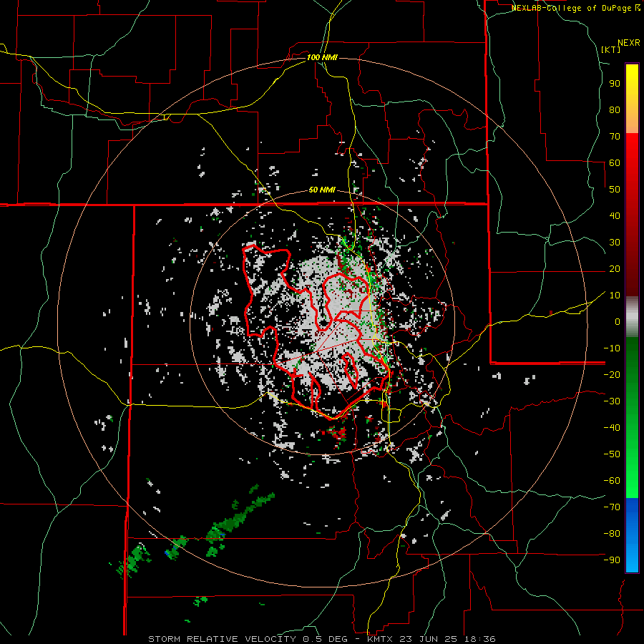Screen dimensions: 644x644
Task: Click the NEXLAB-College of DuPage credit text
Action: [x=576, y=8]
